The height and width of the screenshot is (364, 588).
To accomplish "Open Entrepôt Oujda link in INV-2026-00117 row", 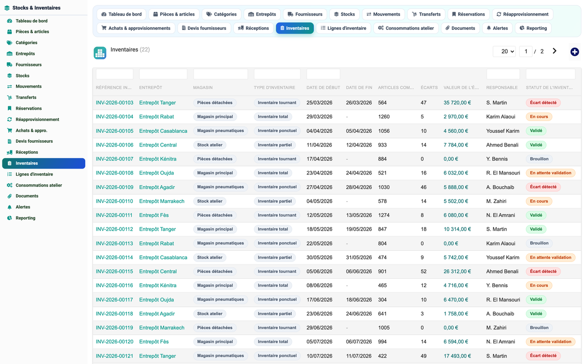I will [156, 300].
